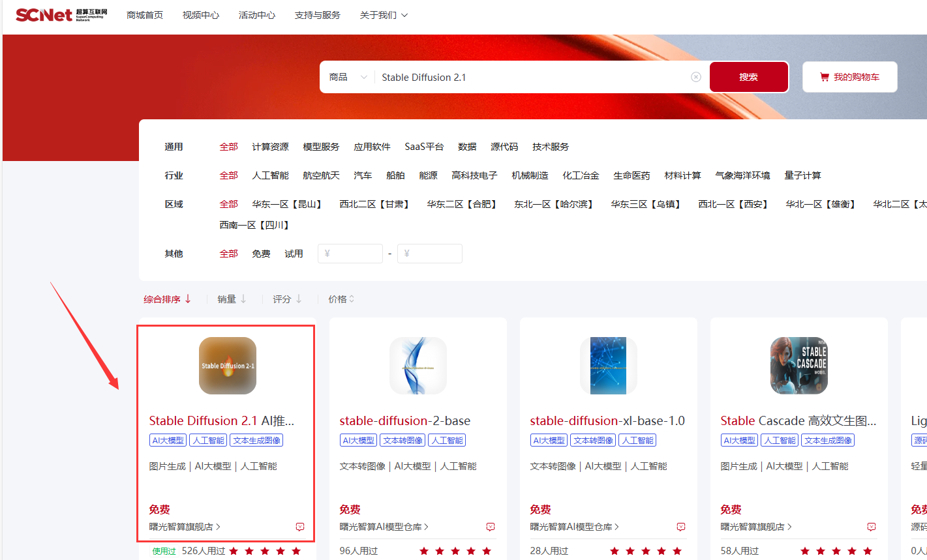
Task: Click the search field containing Stable Diffusion 2.1
Action: tap(532, 77)
